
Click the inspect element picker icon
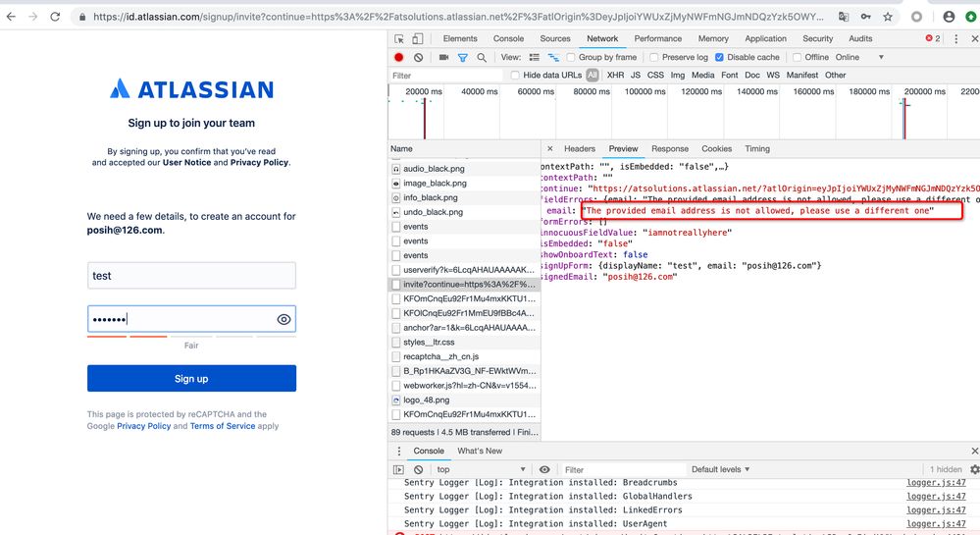(x=399, y=39)
